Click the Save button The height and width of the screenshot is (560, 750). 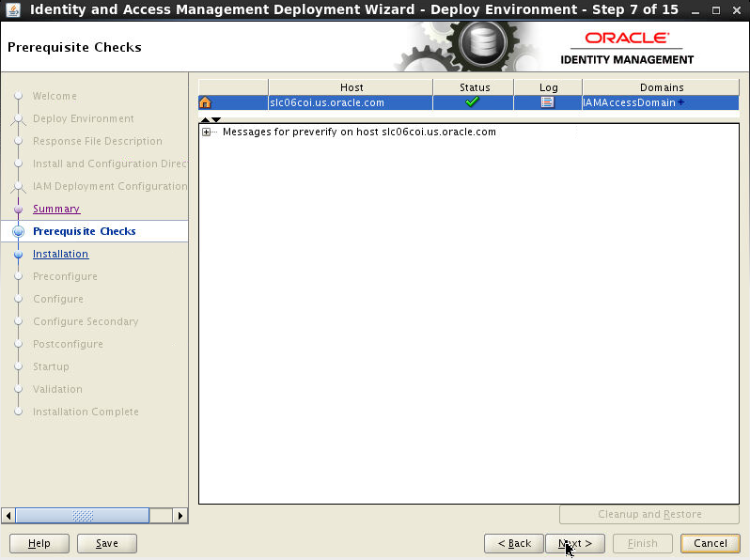coord(107,543)
